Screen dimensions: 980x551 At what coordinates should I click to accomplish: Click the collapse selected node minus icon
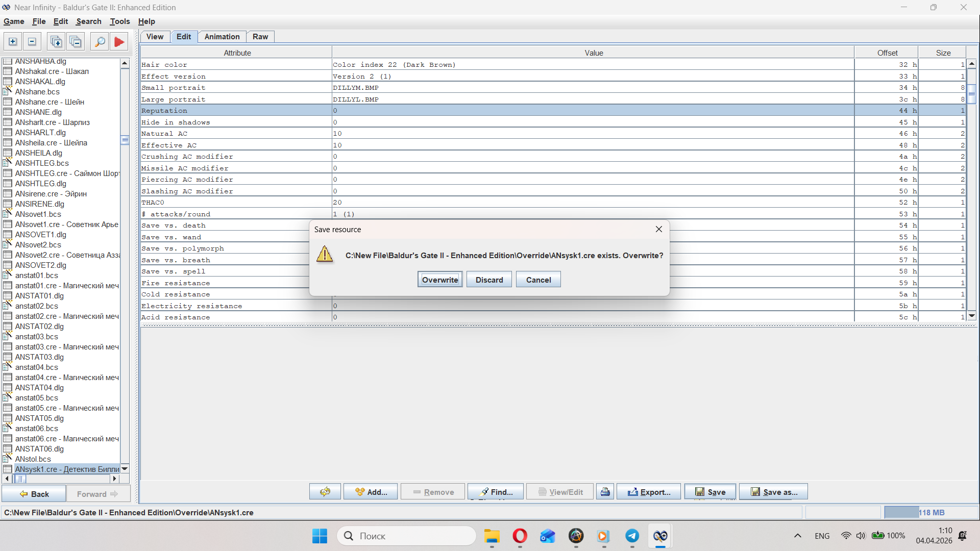click(32, 42)
